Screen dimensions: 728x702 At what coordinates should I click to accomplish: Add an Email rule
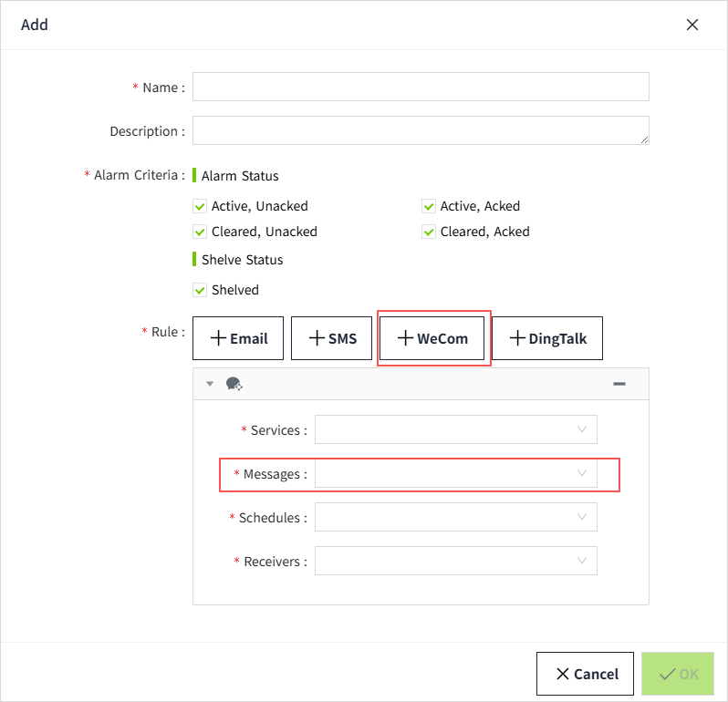(x=238, y=338)
